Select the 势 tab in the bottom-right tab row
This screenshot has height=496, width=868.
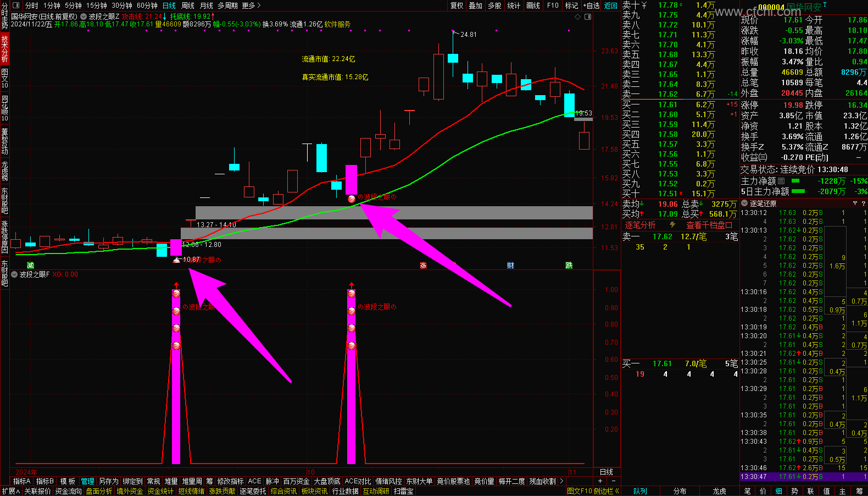(x=794, y=491)
